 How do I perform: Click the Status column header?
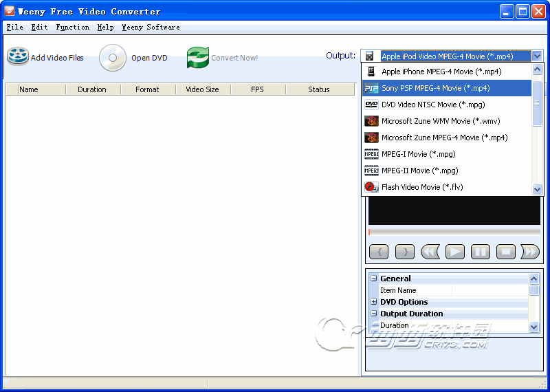320,89
